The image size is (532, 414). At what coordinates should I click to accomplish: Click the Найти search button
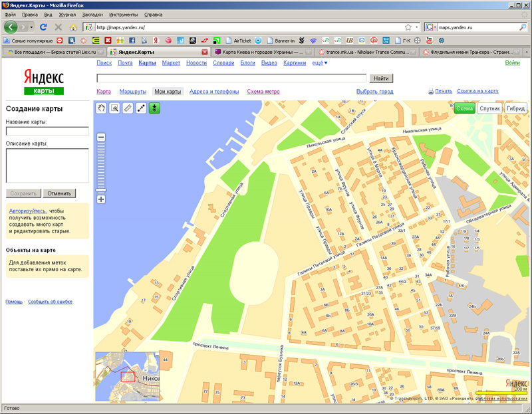coord(381,78)
